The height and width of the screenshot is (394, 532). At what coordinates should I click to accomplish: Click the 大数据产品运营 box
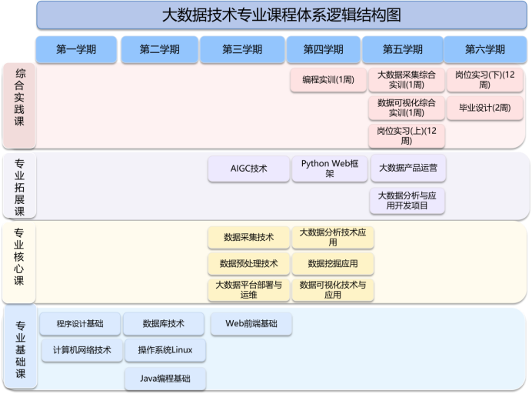tap(407, 168)
